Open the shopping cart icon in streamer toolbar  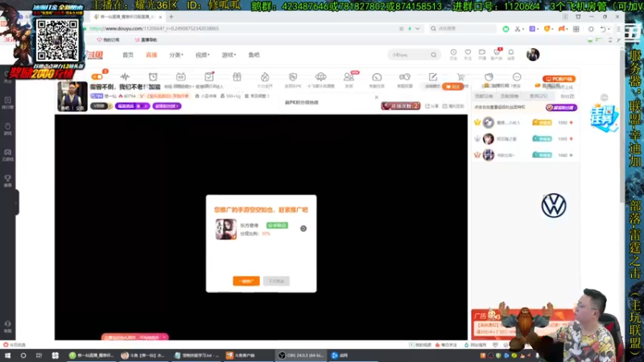pos(460,76)
